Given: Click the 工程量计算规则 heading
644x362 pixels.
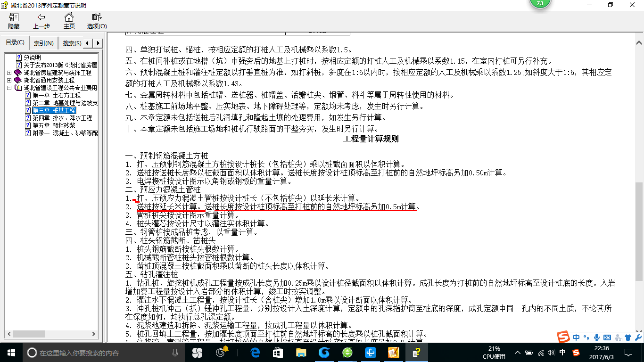Looking at the screenshot, I should pyautogui.click(x=371, y=139).
